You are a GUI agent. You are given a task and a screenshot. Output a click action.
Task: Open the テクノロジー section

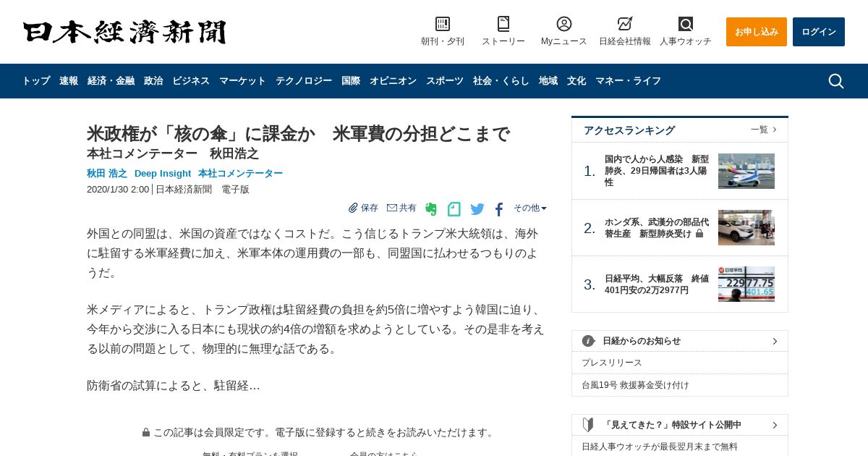coord(304,81)
